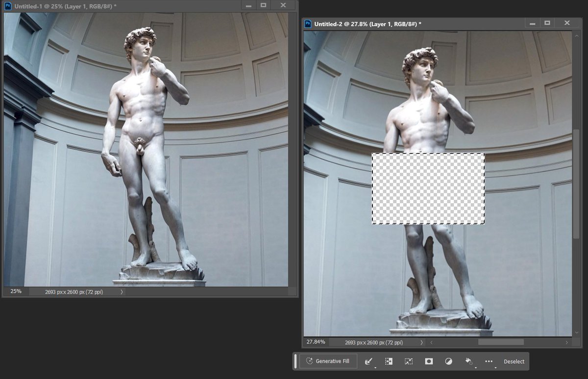This screenshot has width=588, height=379.
Task: Click the Fill Selection bucket icon
Action: tap(469, 361)
